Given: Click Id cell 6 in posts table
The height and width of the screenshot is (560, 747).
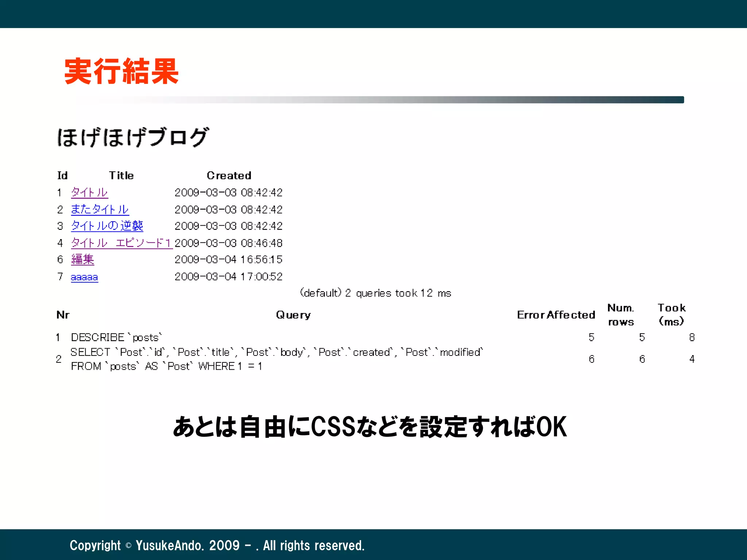Looking at the screenshot, I should [60, 259].
